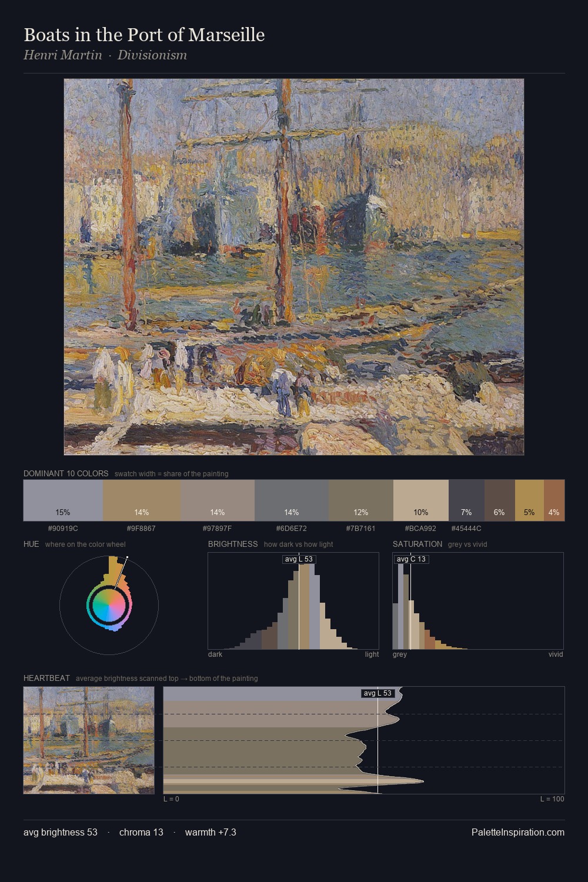The image size is (588, 882).
Task: Click the large Marseille port painting image
Action: pyautogui.click(x=294, y=267)
